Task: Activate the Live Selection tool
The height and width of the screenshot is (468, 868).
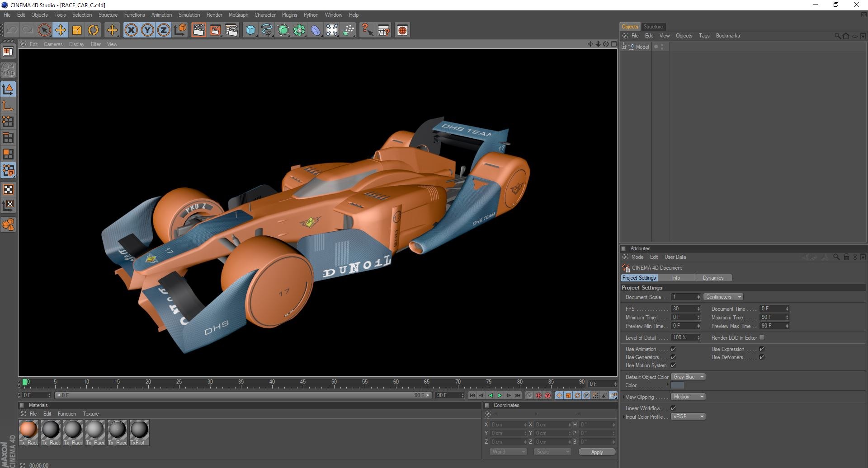Action: pos(44,30)
